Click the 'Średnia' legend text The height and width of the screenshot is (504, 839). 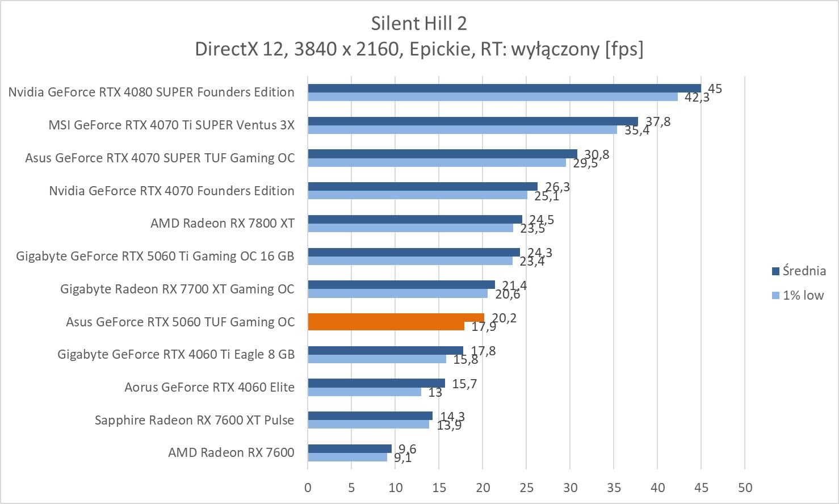click(804, 271)
